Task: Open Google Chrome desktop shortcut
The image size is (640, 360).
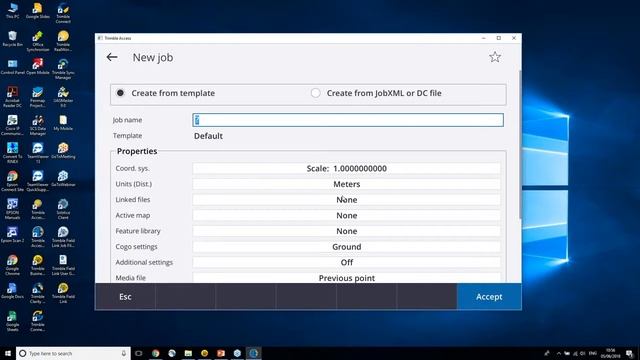Action: pyautogui.click(x=12, y=264)
